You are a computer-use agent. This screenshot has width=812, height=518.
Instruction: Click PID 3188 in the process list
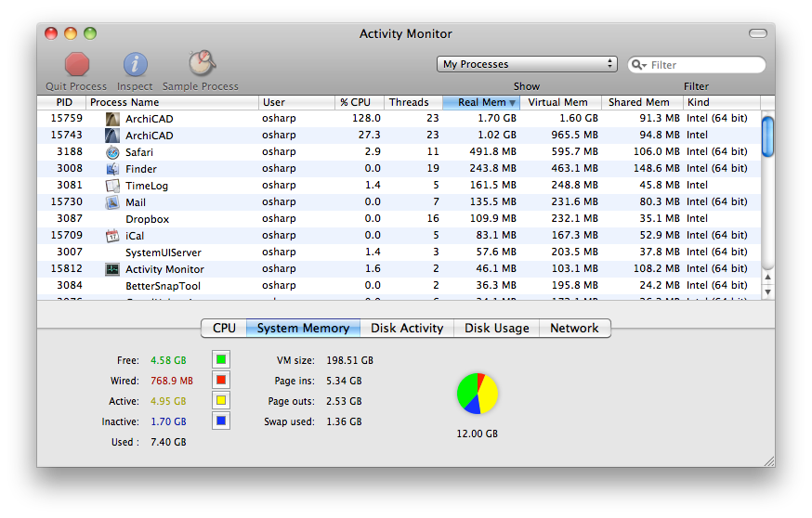70,151
